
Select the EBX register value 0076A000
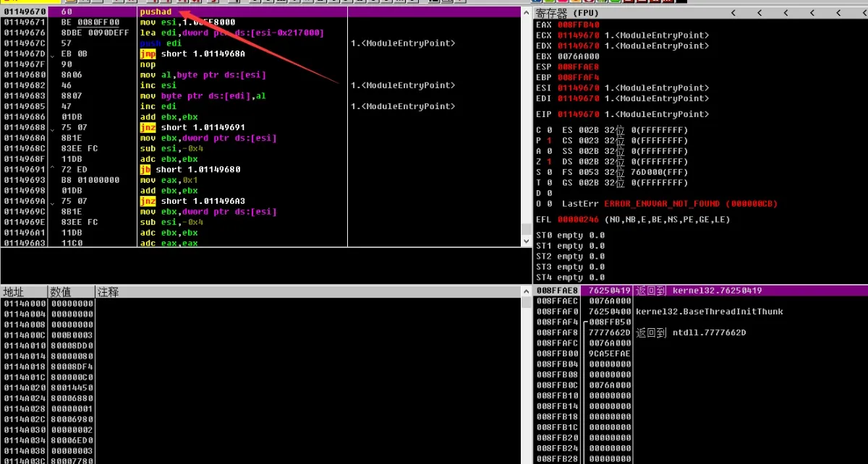click(578, 56)
